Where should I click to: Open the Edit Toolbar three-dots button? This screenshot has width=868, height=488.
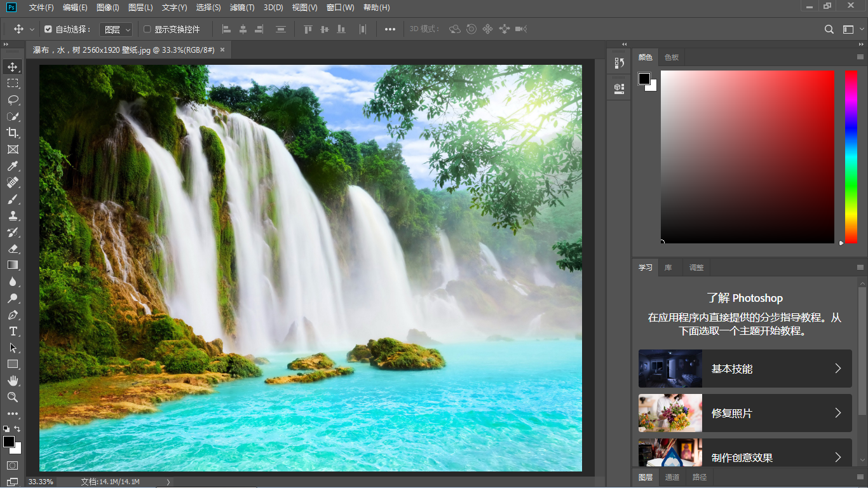coord(13,414)
